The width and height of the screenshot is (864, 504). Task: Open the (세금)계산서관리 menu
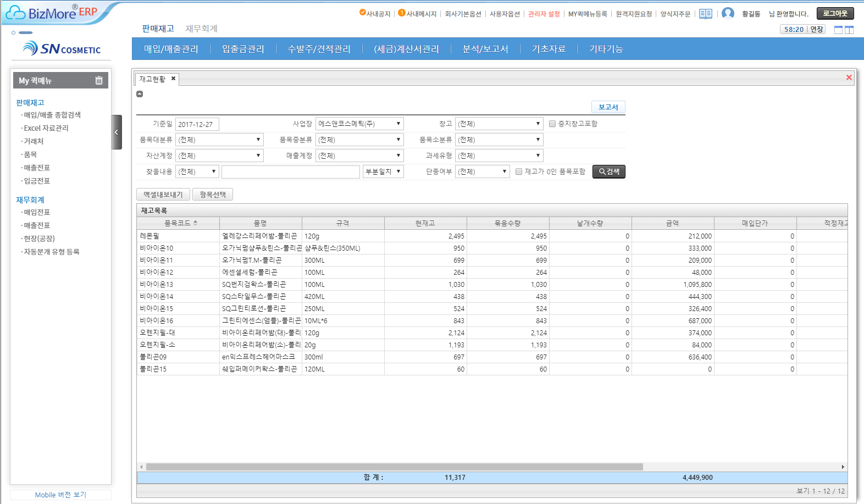(x=406, y=49)
